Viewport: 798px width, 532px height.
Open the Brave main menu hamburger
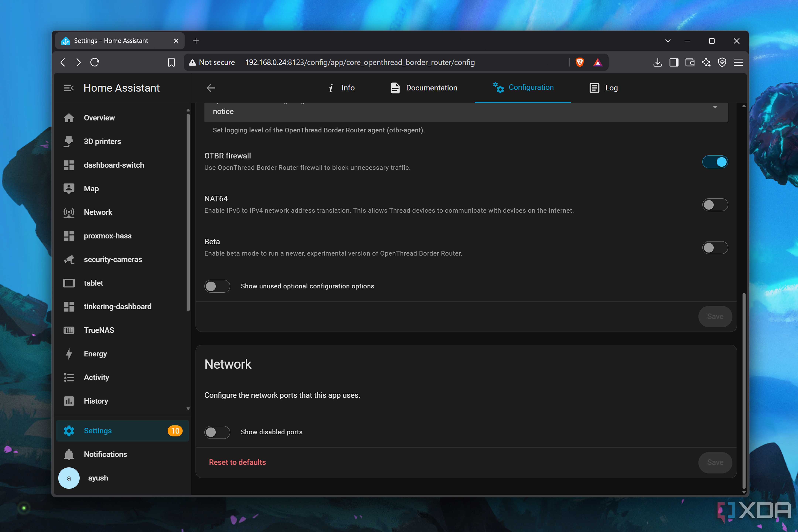(x=738, y=62)
